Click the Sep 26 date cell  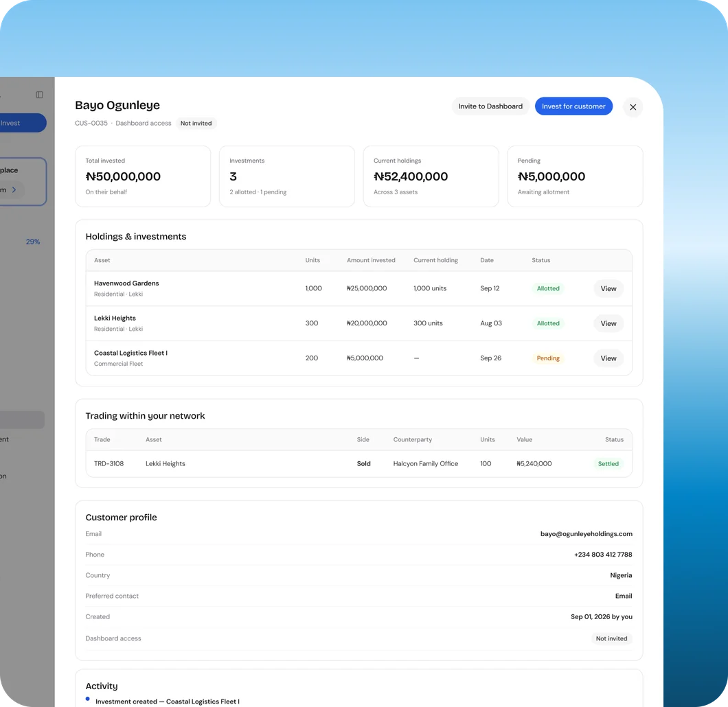coord(491,358)
